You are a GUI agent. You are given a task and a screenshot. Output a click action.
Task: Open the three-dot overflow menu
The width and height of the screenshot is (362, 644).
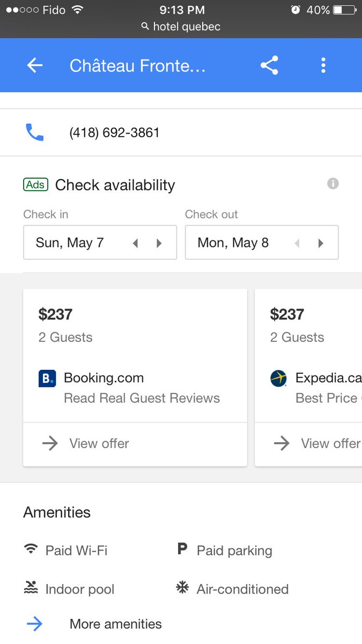pos(323,65)
